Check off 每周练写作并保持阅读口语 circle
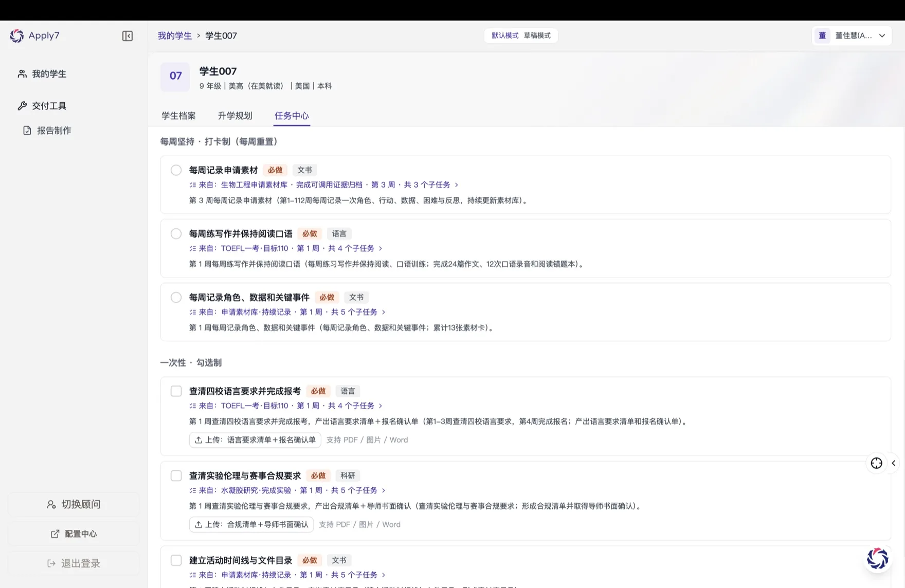Screen dimensions: 905x588 pos(176,234)
